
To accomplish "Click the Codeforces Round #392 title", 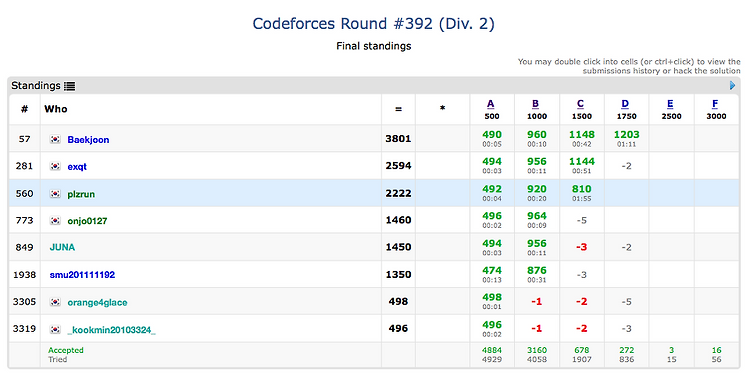I will pyautogui.click(x=374, y=23).
